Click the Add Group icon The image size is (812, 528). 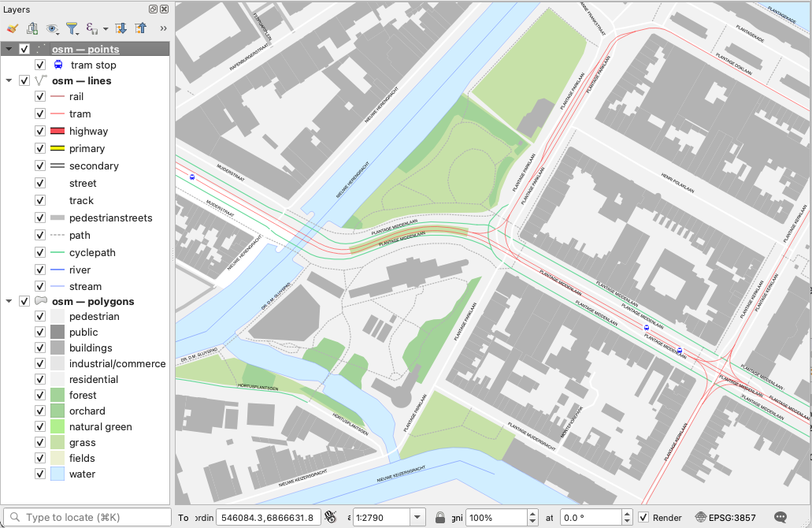32,28
